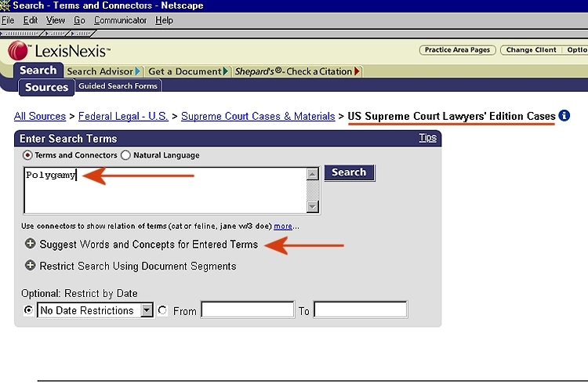Click the LexisNexis logo
Screen dimensions: 588x384
(x=59, y=51)
